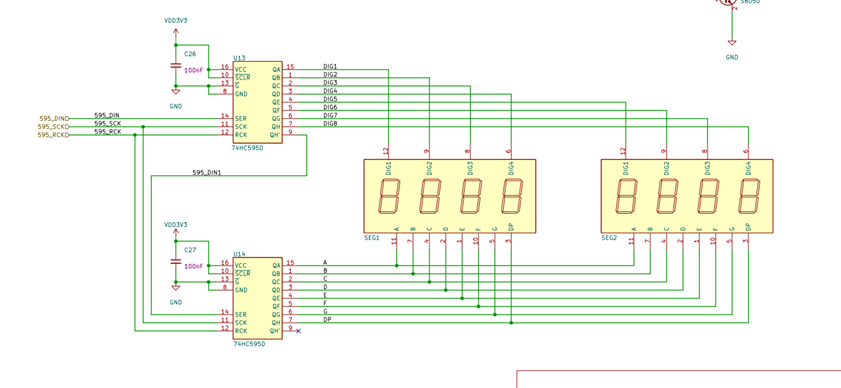841x388 pixels.
Task: Select capacitor C27 symbol
Action: coord(175,261)
